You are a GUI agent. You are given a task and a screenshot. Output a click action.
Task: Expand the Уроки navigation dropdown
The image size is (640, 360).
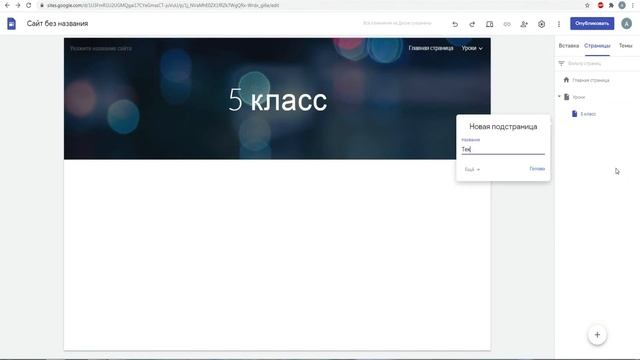472,48
